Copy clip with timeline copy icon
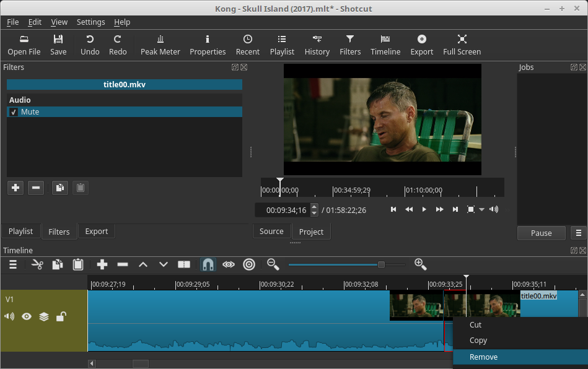The image size is (588, 369). click(x=58, y=265)
